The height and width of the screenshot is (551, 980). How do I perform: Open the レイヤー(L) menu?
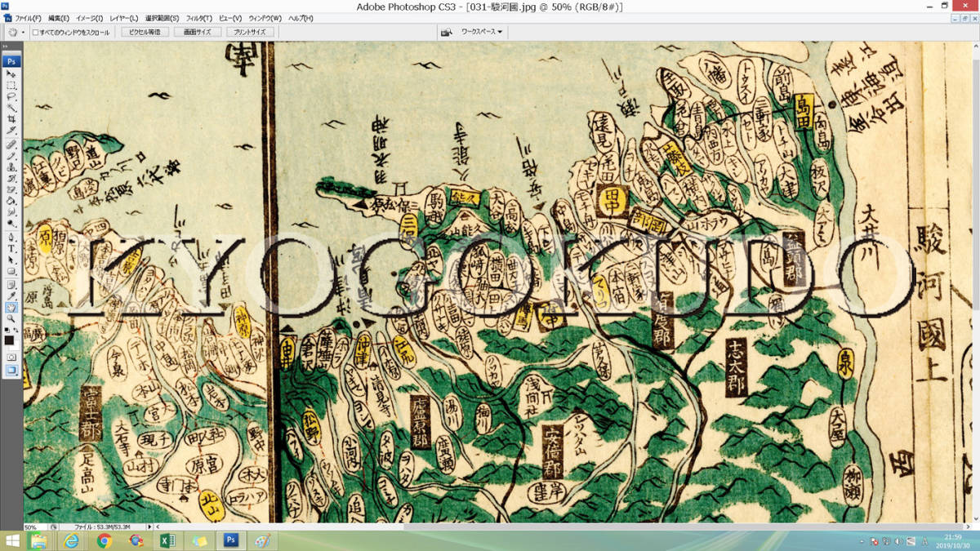[x=124, y=17]
